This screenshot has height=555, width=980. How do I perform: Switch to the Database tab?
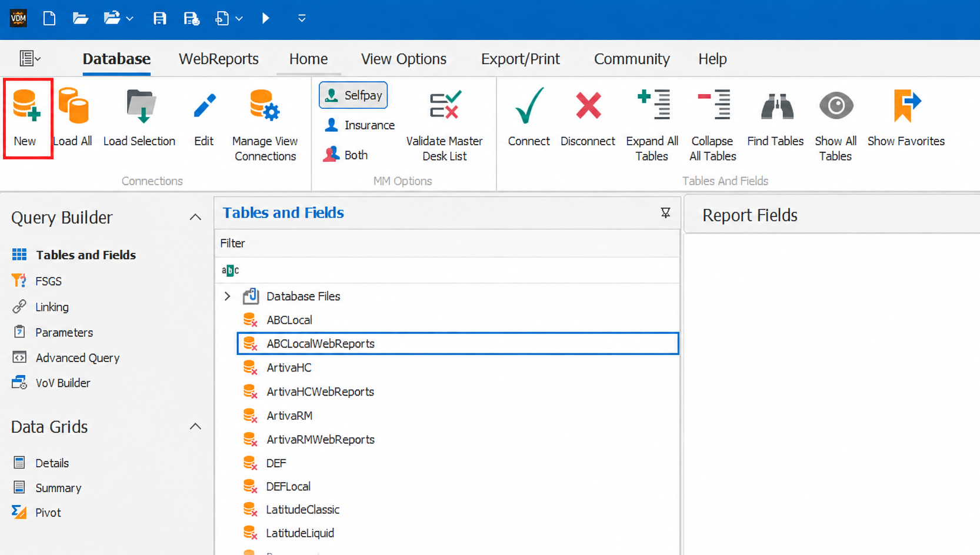pyautogui.click(x=116, y=59)
